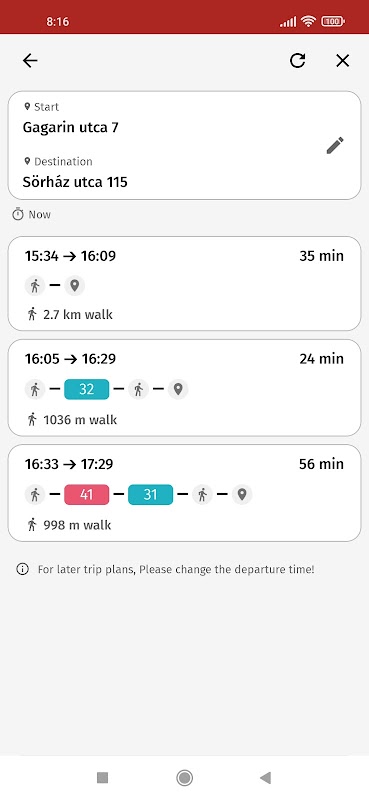Image resolution: width=369 pixels, height=800 pixels.
Task: Tap destination pin icon in 35 min trip
Action: (x=75, y=286)
